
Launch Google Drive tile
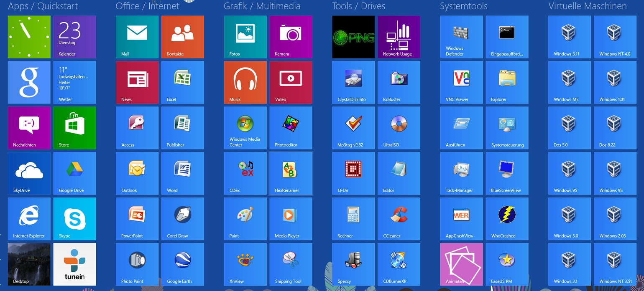pyautogui.click(x=75, y=173)
